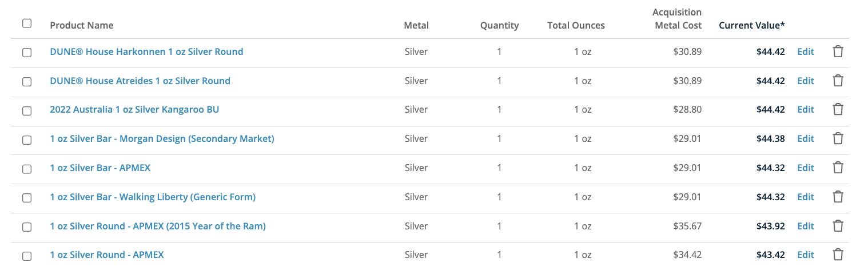Viewport: 868px width, 278px height.
Task: Tick the select-all checkbox in header
Action: 27,23
